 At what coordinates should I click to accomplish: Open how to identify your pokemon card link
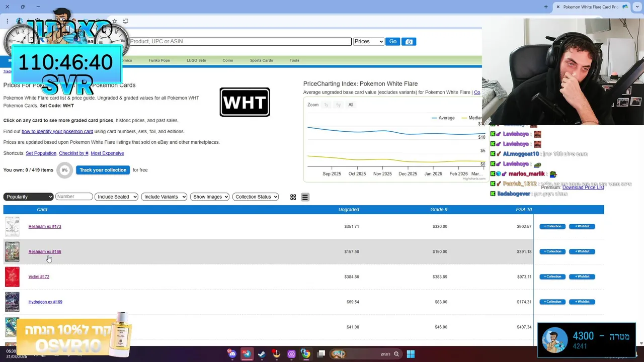[57, 132]
